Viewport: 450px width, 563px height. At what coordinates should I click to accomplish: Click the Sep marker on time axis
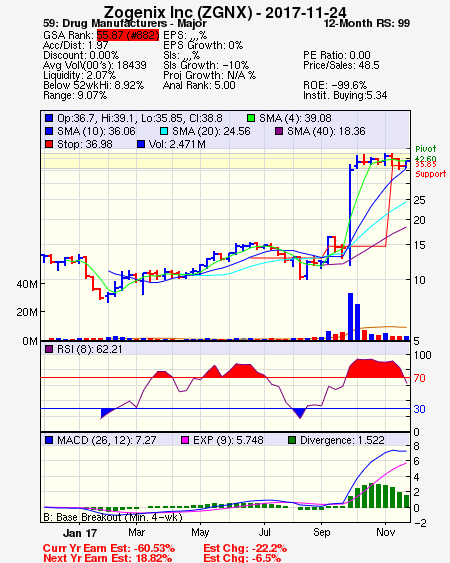[321, 532]
